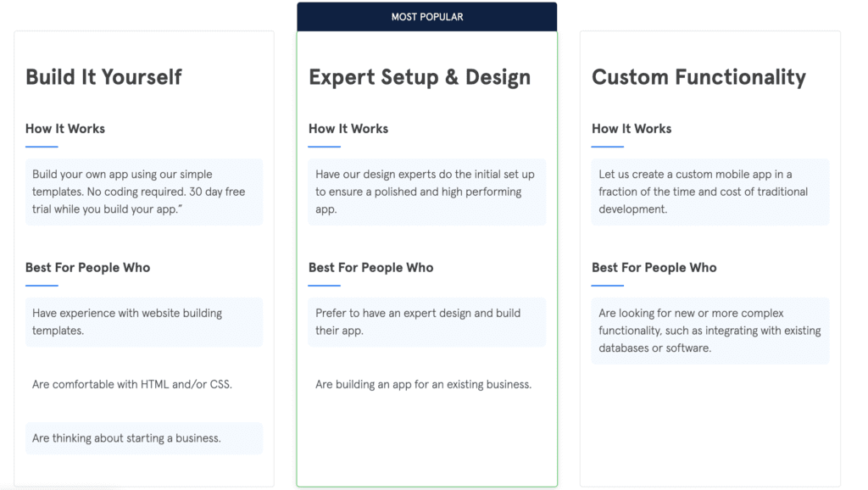This screenshot has height=490, width=868.
Task: Click 'Are comfortable with HTML and/or CSS'
Action: click(x=132, y=384)
